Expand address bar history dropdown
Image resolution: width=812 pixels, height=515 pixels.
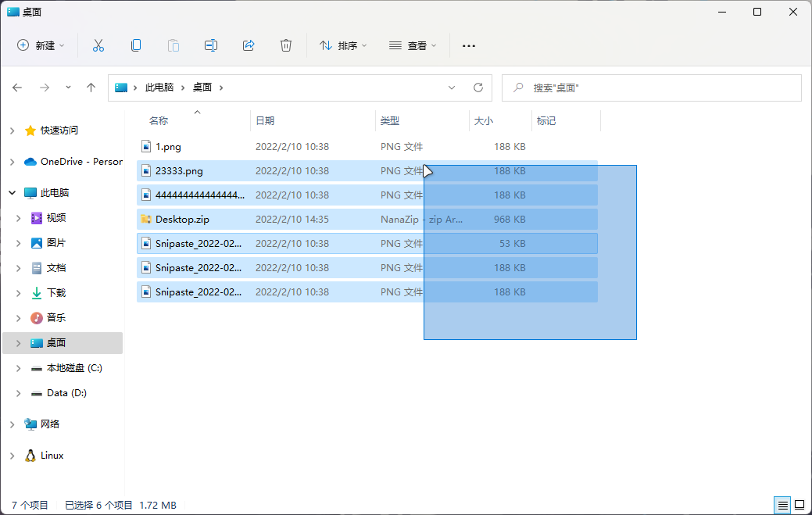pos(452,88)
